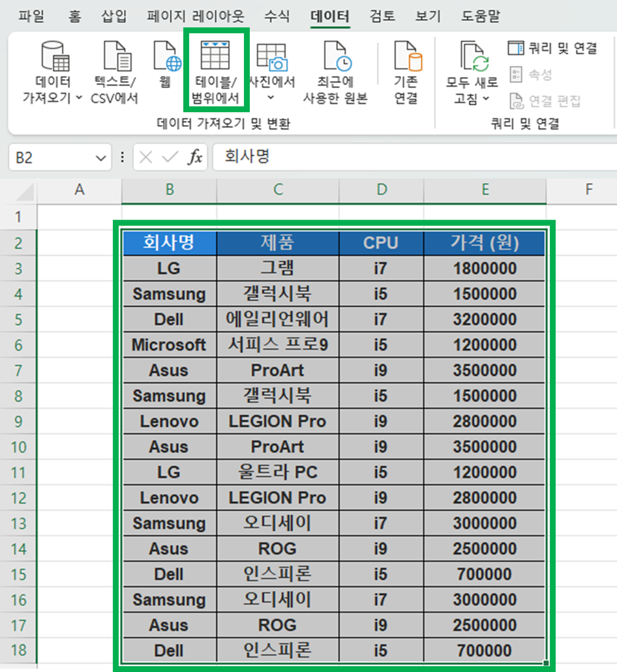This screenshot has width=617, height=672.
Task: Open 최근에 사용한 원본 (Recent Sources)
Action: tap(335, 72)
